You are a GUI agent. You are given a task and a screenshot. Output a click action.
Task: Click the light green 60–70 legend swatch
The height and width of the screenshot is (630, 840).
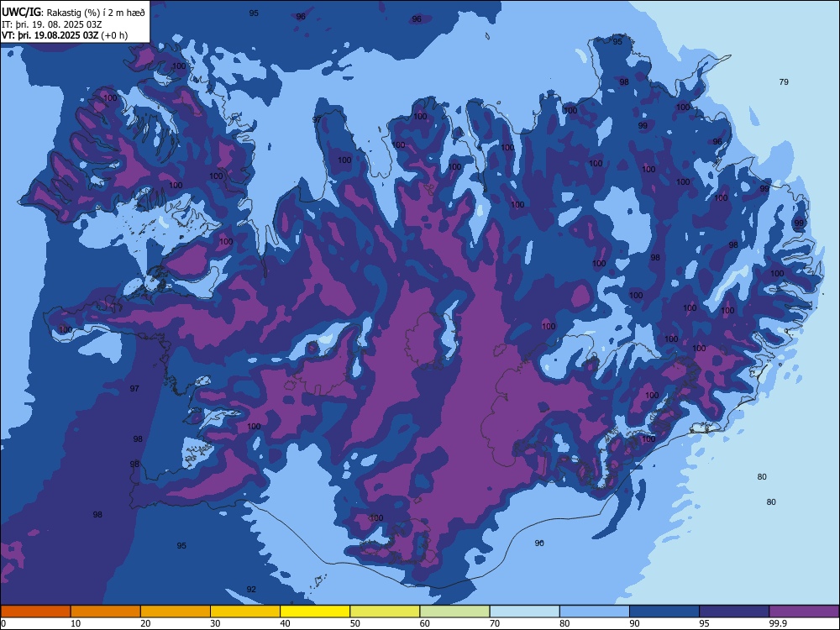click(454, 612)
